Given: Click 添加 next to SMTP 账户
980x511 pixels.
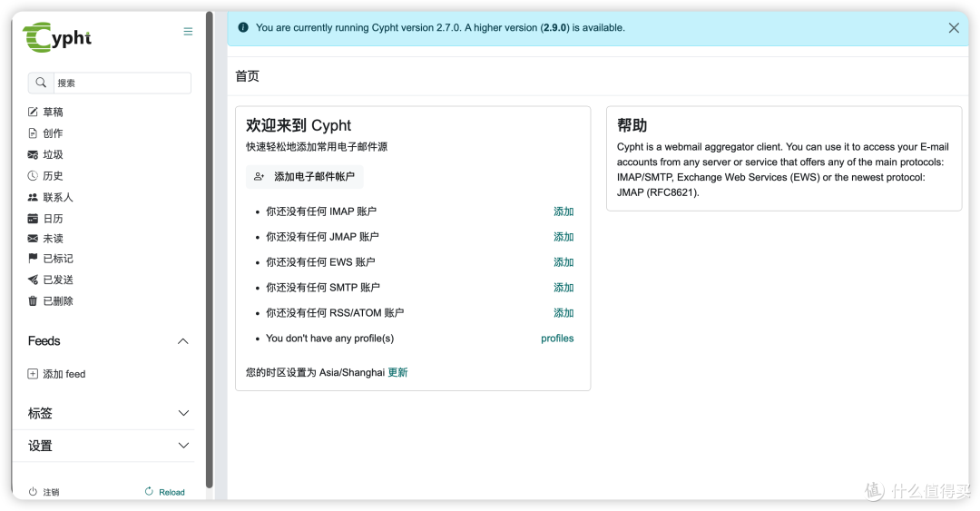Looking at the screenshot, I should (563, 288).
